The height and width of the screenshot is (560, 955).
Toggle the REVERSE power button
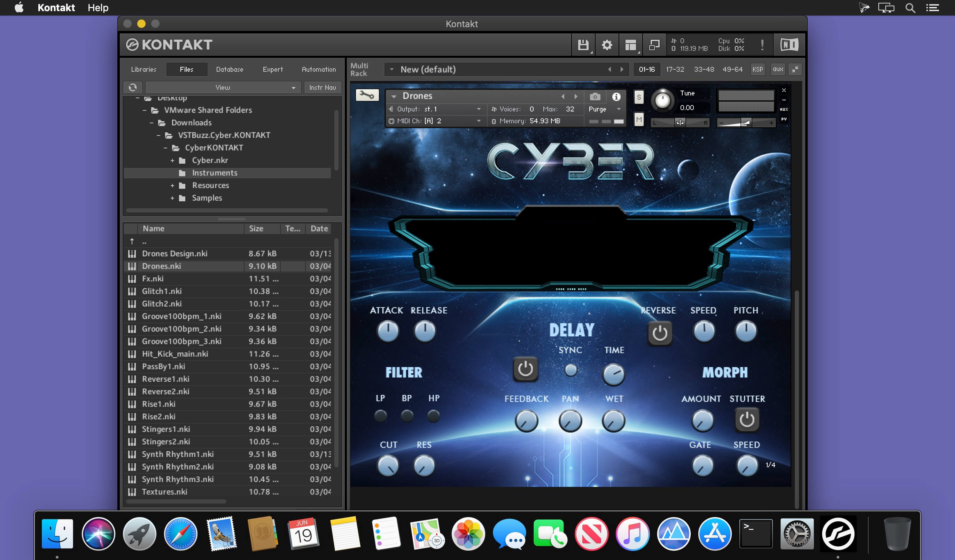click(660, 333)
